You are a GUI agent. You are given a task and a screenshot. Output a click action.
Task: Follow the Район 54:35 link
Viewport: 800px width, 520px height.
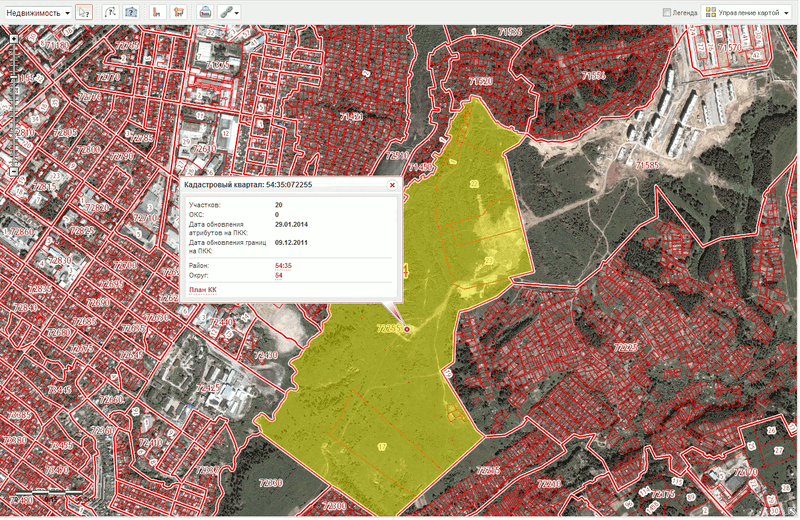click(x=283, y=265)
